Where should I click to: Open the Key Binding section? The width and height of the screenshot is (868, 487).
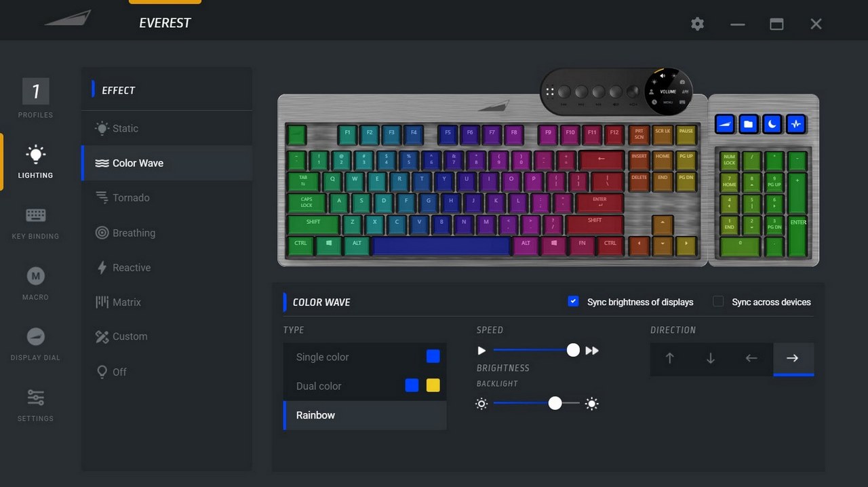pyautogui.click(x=35, y=222)
